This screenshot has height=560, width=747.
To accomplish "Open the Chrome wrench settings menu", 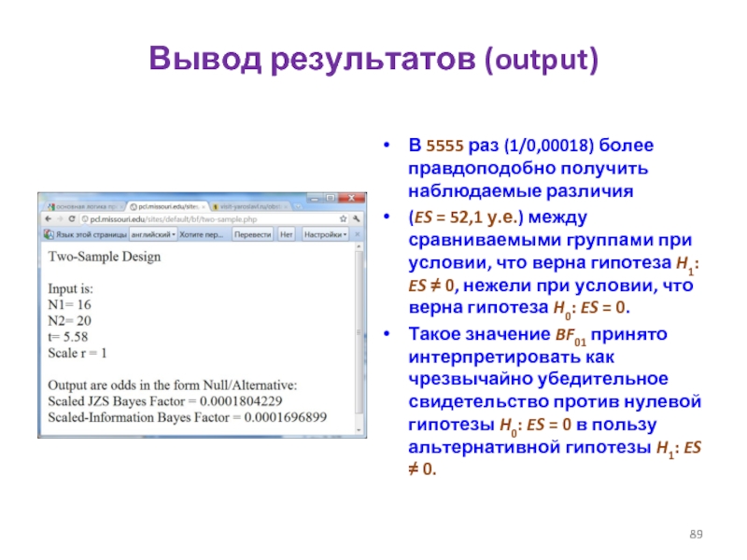I will (x=357, y=219).
